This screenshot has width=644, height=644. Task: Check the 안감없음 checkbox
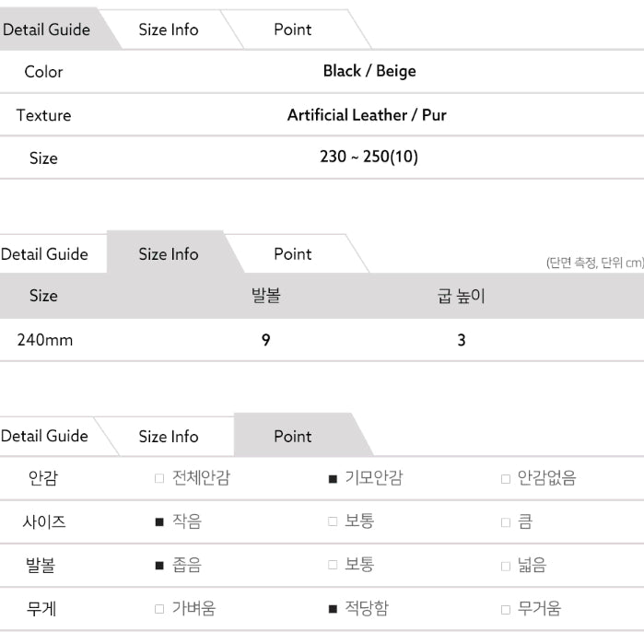pos(505,479)
